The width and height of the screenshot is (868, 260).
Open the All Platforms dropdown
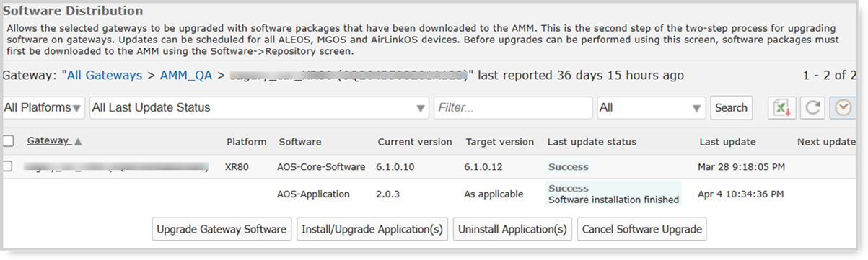[x=43, y=108]
